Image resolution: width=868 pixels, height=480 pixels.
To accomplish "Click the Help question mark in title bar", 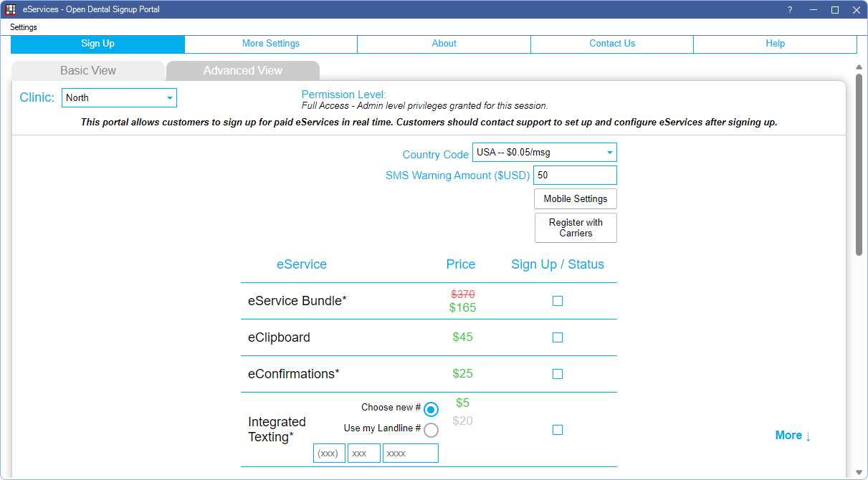I will 790,10.
